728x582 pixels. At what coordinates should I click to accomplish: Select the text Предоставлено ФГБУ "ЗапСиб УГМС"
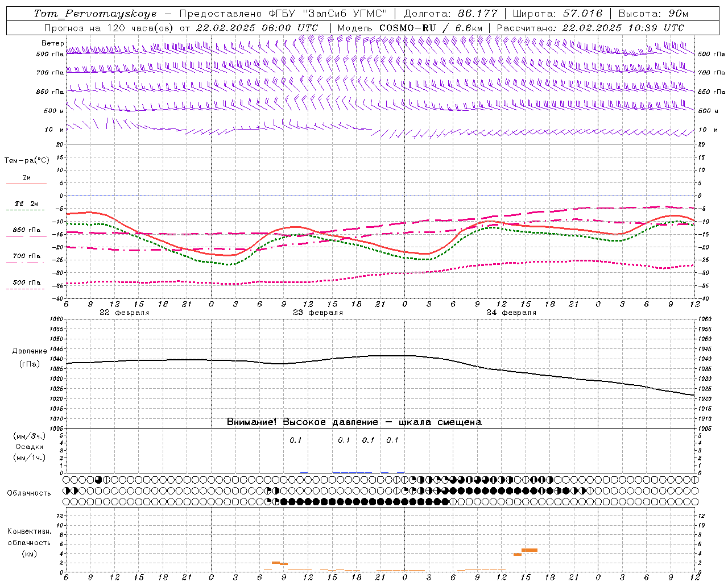(x=283, y=14)
